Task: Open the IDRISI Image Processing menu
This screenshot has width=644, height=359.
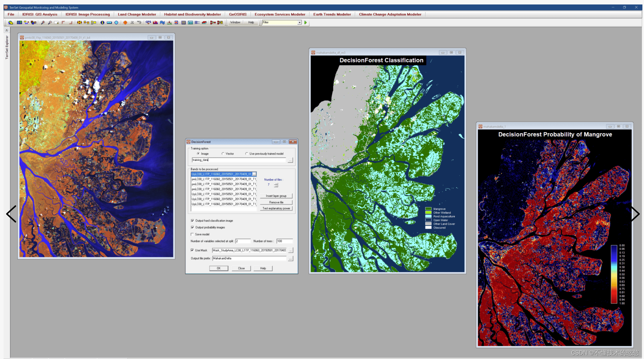Action: pyautogui.click(x=87, y=14)
